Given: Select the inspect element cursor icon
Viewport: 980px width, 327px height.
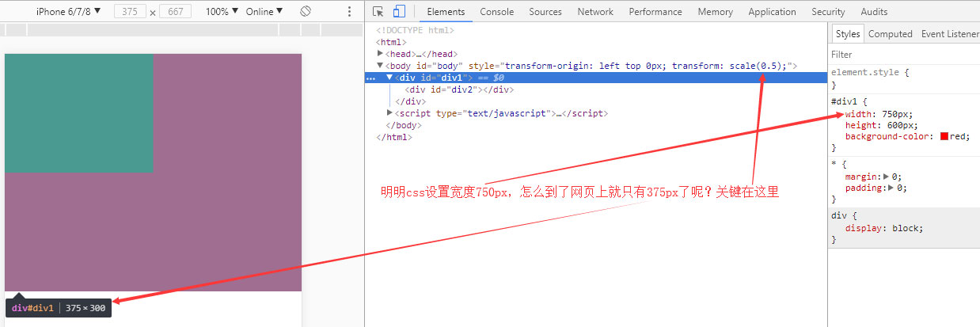Looking at the screenshot, I should [378, 12].
